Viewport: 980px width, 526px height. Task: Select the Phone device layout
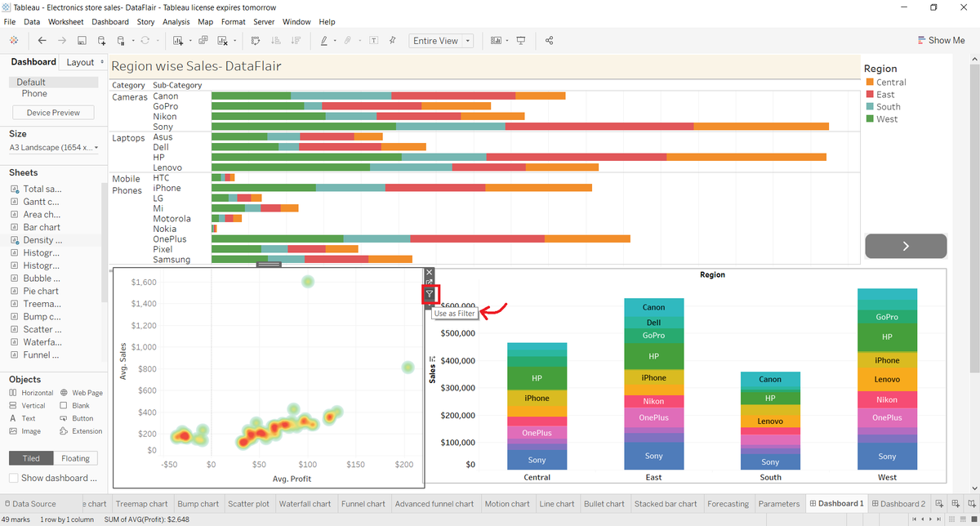pos(34,94)
